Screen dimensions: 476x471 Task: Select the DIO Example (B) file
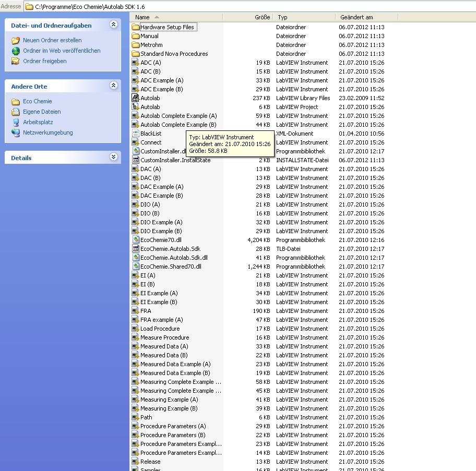pyautogui.click(x=161, y=231)
